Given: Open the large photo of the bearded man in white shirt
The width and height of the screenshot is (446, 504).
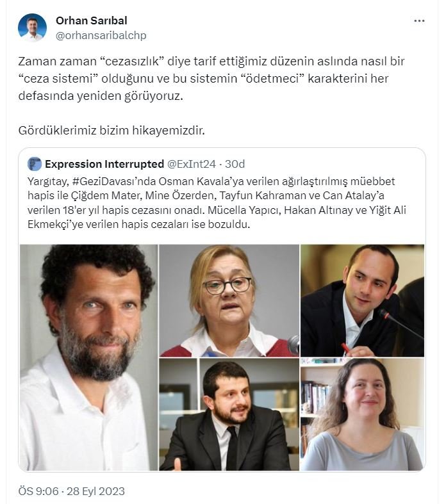Looking at the screenshot, I should tap(88, 357).
